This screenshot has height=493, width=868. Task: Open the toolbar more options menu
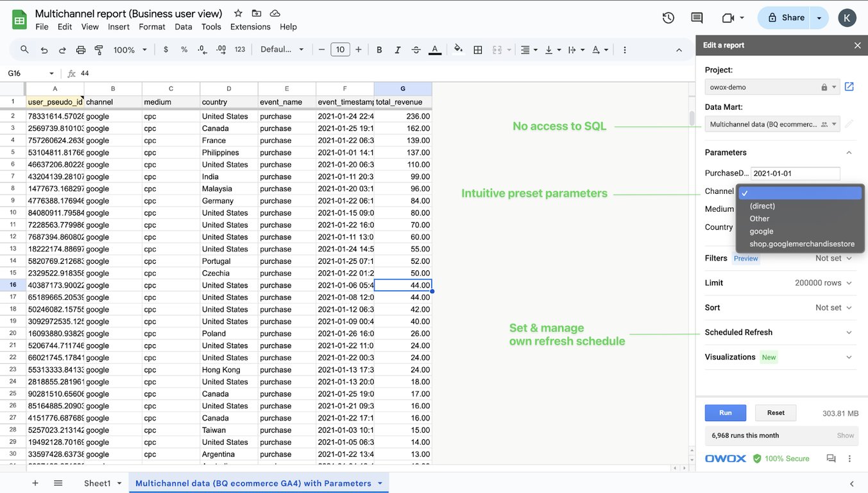tap(625, 49)
